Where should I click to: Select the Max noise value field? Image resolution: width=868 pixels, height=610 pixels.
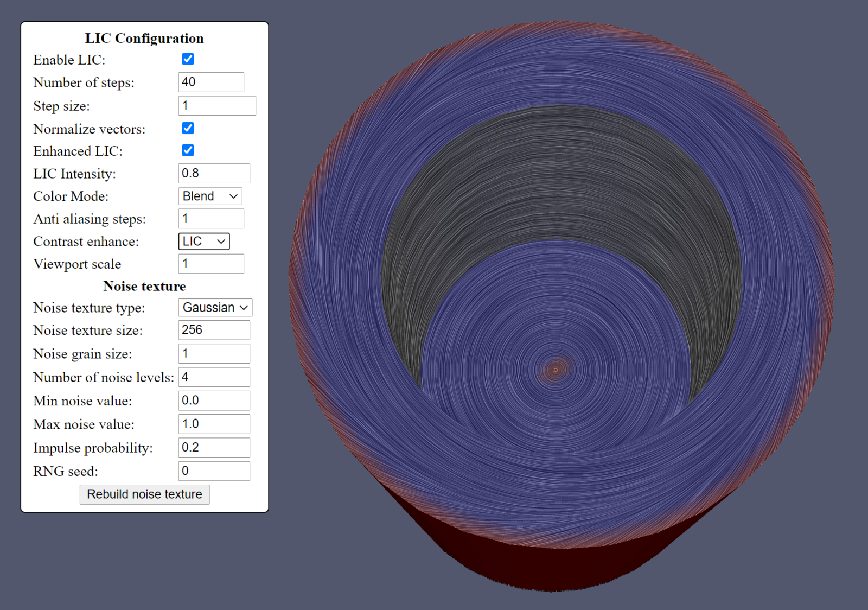tap(214, 424)
